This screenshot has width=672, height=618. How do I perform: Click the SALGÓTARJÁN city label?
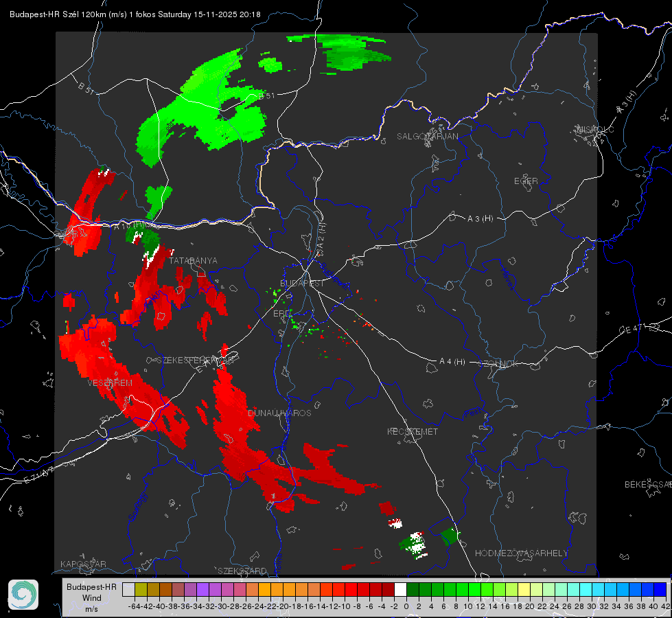pos(427,137)
